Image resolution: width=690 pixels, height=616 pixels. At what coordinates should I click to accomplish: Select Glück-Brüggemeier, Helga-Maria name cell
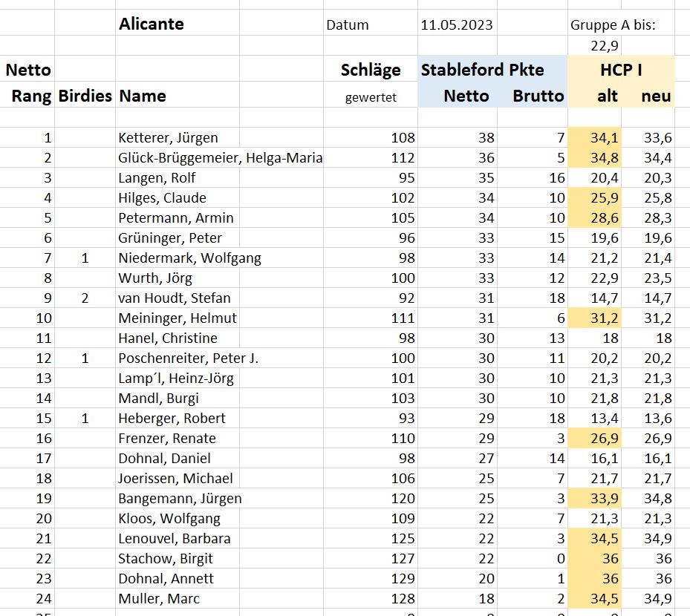coord(219,157)
